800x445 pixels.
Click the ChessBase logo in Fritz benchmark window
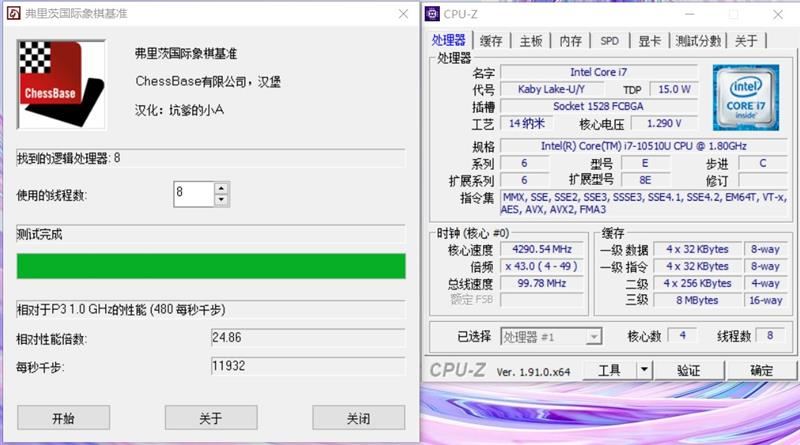pyautogui.click(x=61, y=85)
